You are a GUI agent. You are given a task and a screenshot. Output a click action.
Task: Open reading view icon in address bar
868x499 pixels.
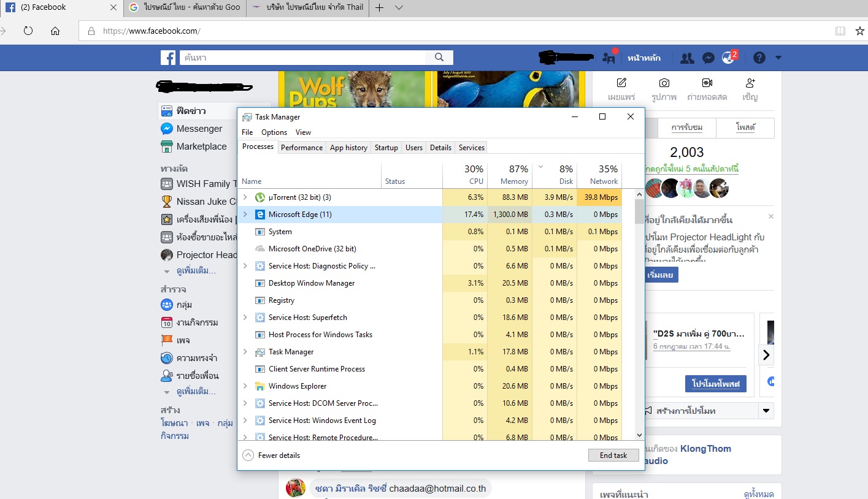click(840, 31)
